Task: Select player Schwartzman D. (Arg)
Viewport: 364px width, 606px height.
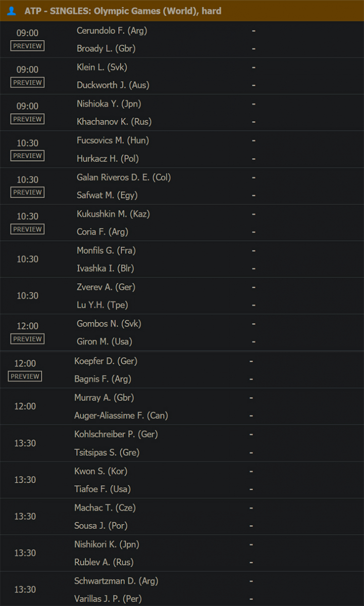Action: pos(116,581)
